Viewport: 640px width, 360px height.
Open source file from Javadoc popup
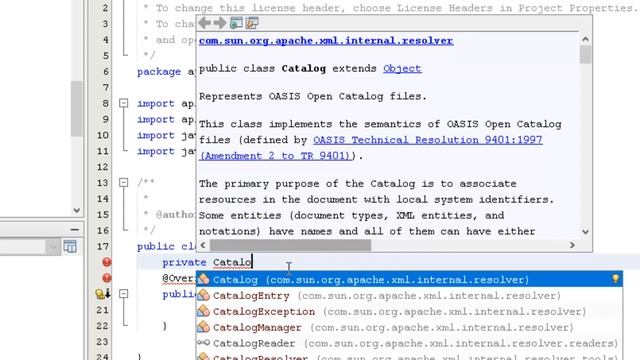252,23
